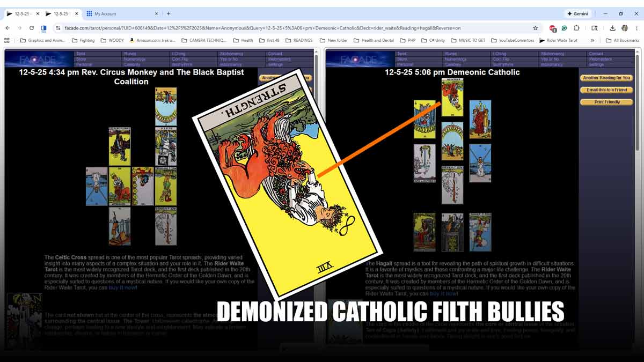The width and height of the screenshot is (644, 362).
Task: Open the Chrome extensions puzzle icon
Action: click(x=576, y=28)
